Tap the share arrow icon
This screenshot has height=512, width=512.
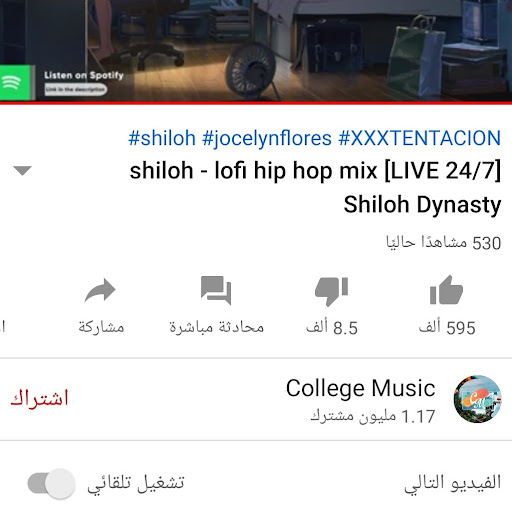(100, 290)
